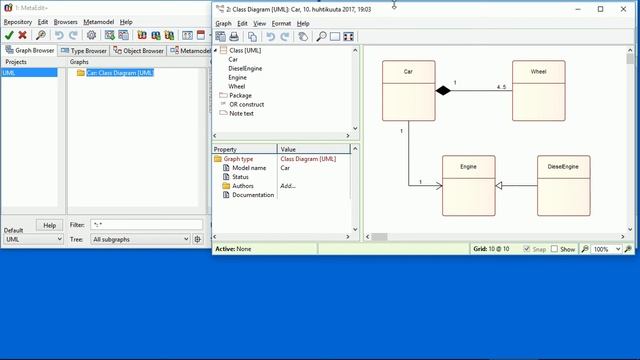Select Wheel in the type tree
This screenshot has width=640, height=360.
(x=237, y=87)
